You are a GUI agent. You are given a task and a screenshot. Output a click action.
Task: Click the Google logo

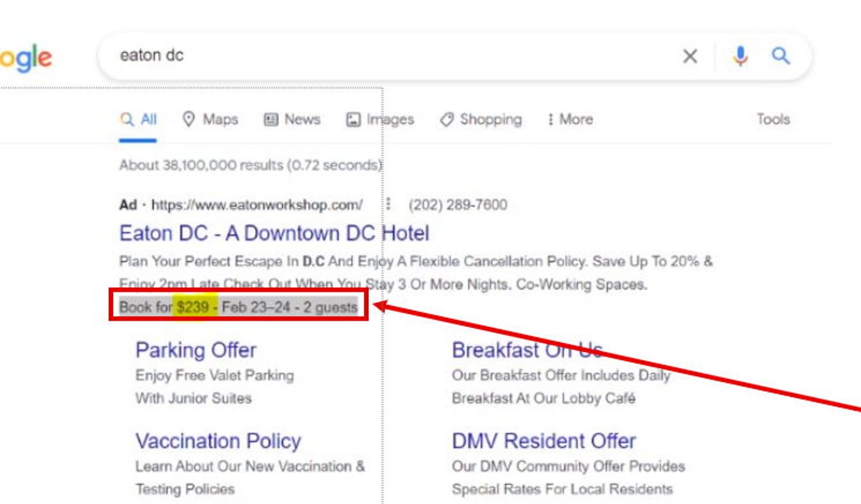26,58
